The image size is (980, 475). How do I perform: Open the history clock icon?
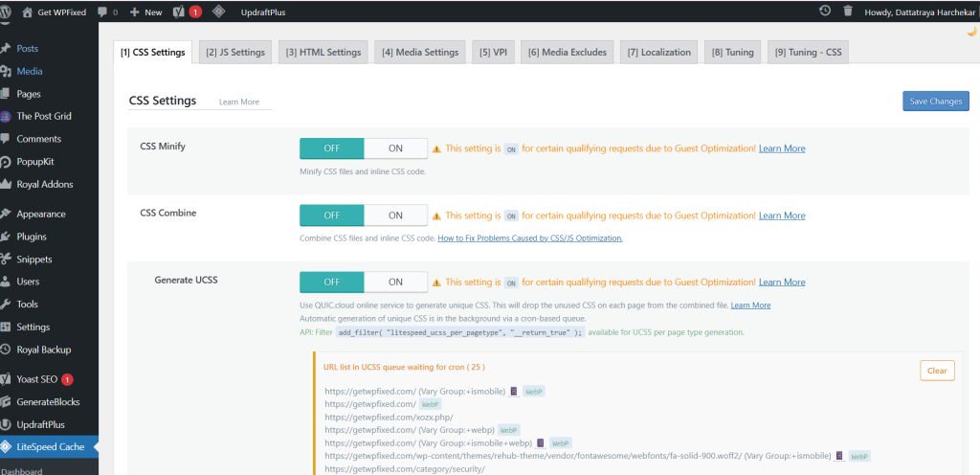[825, 11]
